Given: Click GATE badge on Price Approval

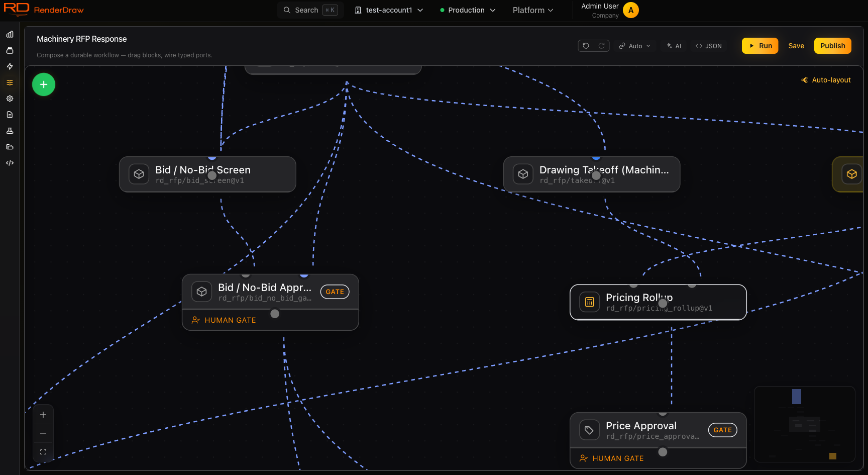Looking at the screenshot, I should click(723, 430).
